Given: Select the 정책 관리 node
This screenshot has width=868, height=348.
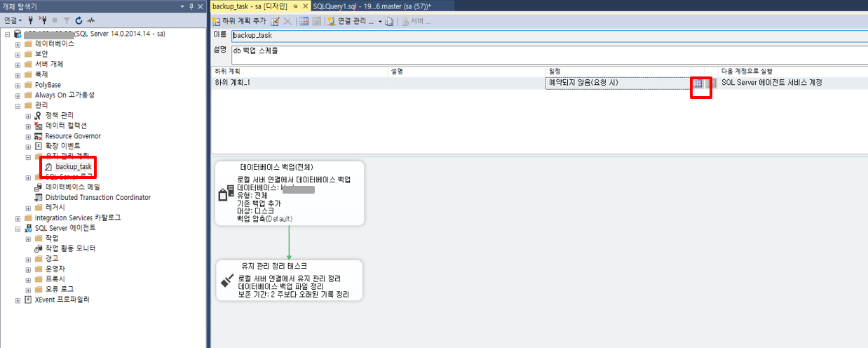Looking at the screenshot, I should [59, 115].
